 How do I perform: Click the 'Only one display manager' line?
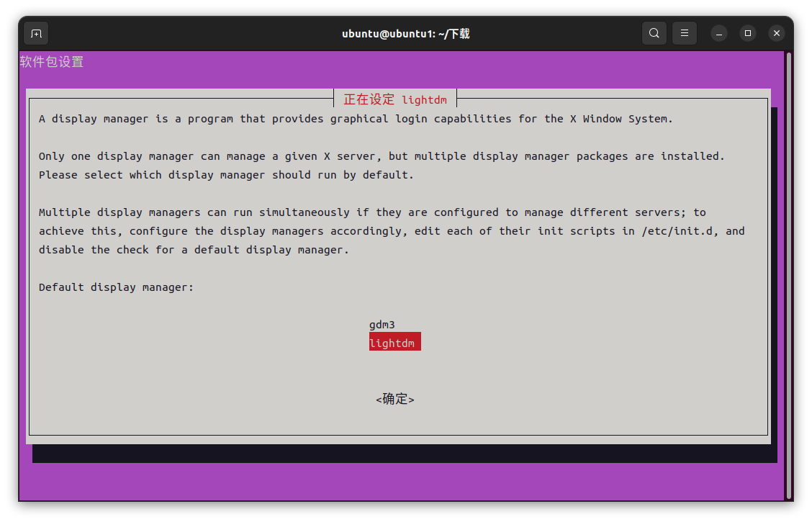point(382,156)
